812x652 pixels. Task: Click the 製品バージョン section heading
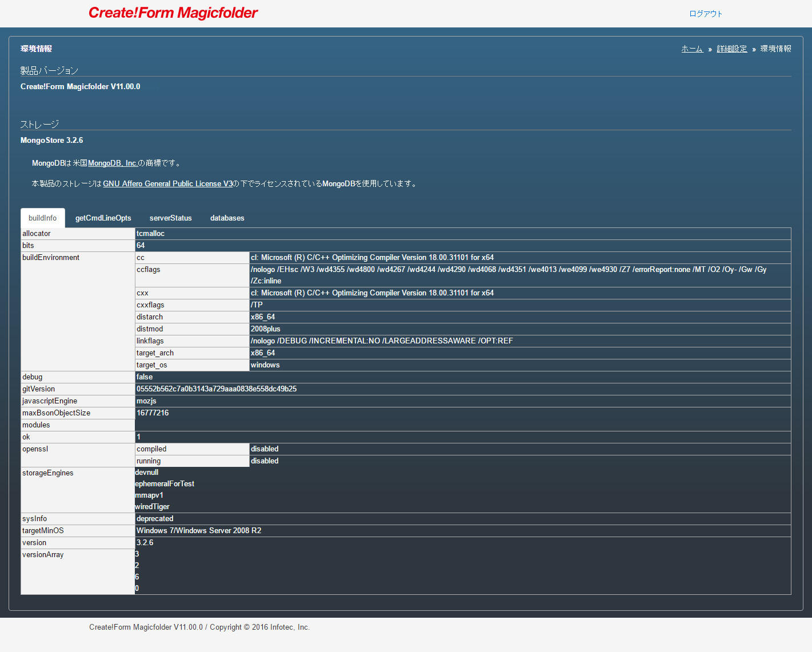click(49, 70)
